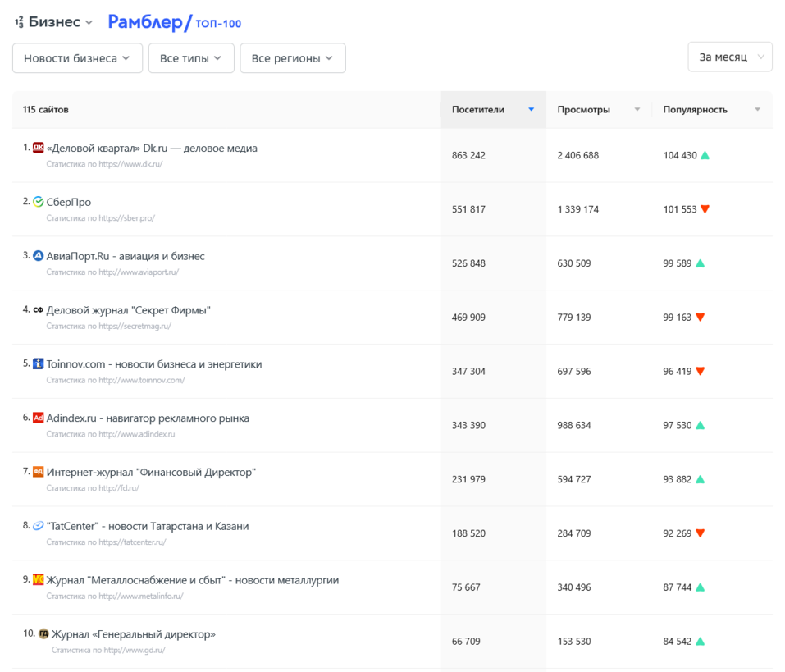Click red down arrow for popularity 101 553
785x672 pixels.
(x=705, y=209)
